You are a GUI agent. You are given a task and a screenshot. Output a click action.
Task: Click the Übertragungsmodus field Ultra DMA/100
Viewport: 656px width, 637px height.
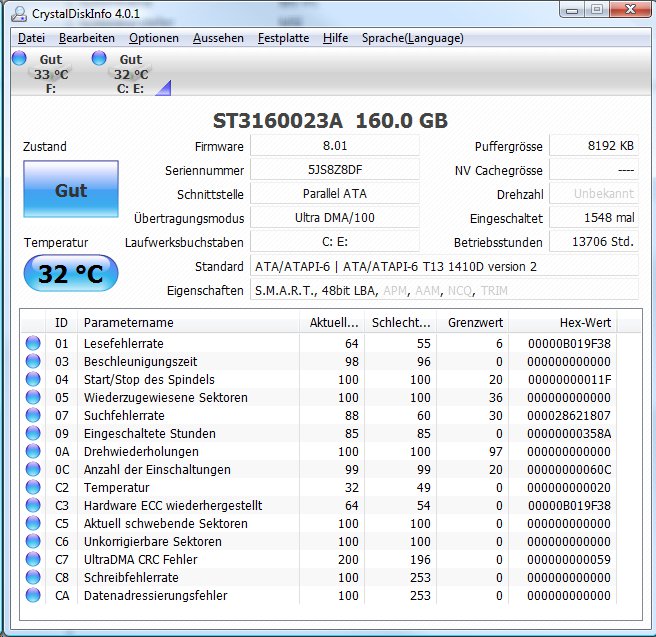coord(335,217)
